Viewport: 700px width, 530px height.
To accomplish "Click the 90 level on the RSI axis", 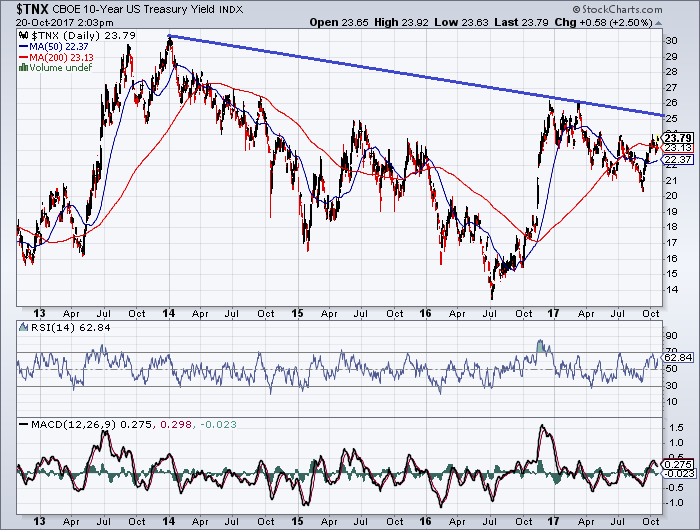I will (x=671, y=336).
